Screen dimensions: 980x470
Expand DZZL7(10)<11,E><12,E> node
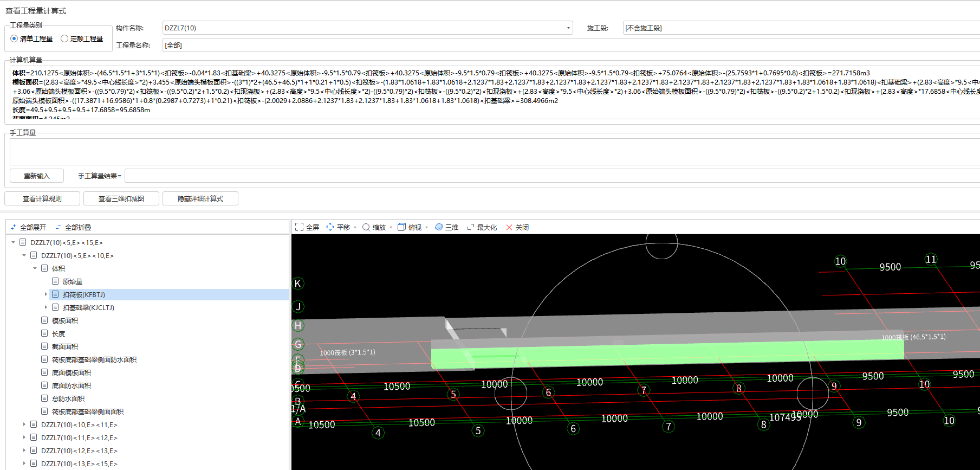(24, 437)
